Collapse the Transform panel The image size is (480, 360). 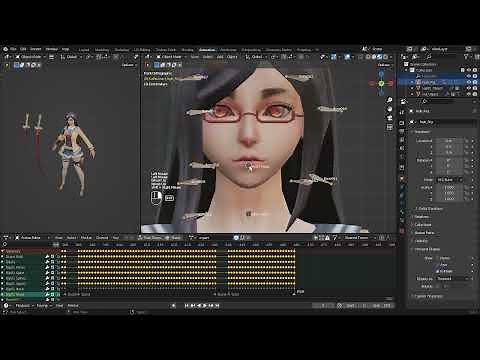coord(422,132)
